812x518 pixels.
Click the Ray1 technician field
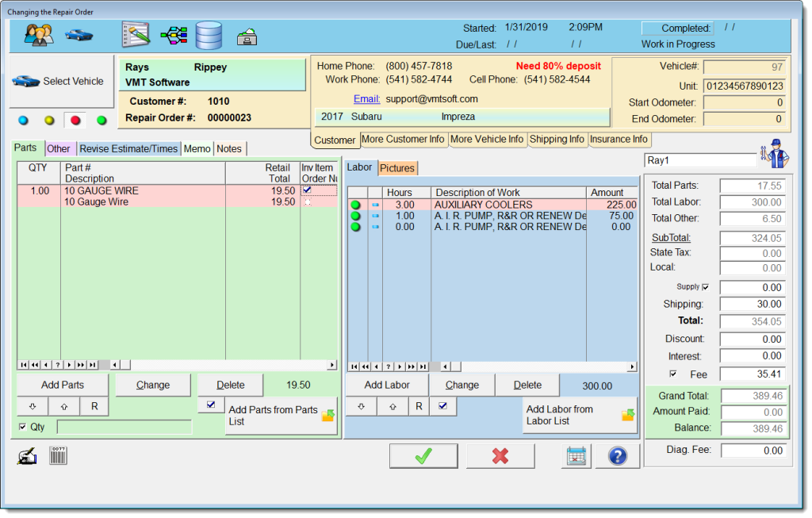tap(700, 160)
